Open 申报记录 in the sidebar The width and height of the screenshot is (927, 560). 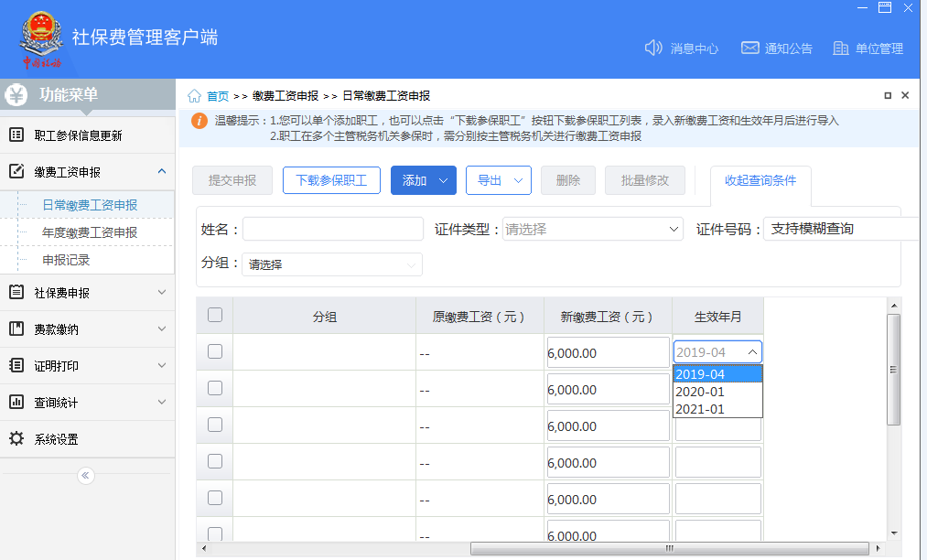[x=66, y=260]
